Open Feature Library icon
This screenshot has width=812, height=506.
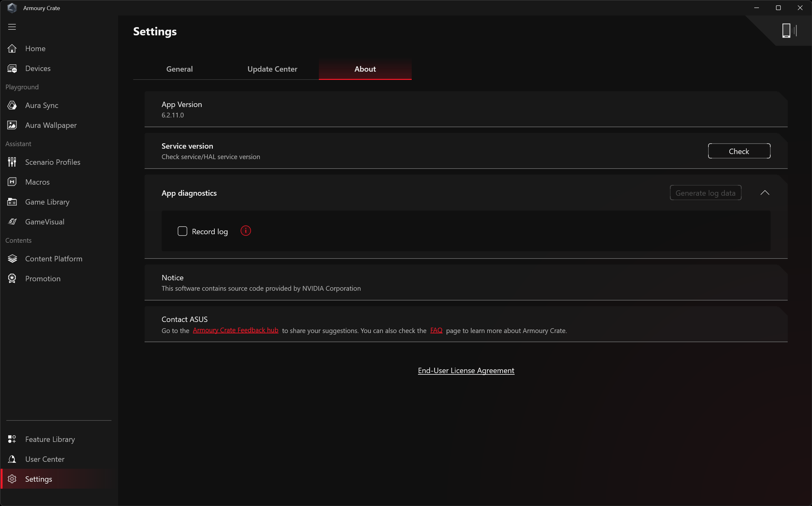(12, 439)
